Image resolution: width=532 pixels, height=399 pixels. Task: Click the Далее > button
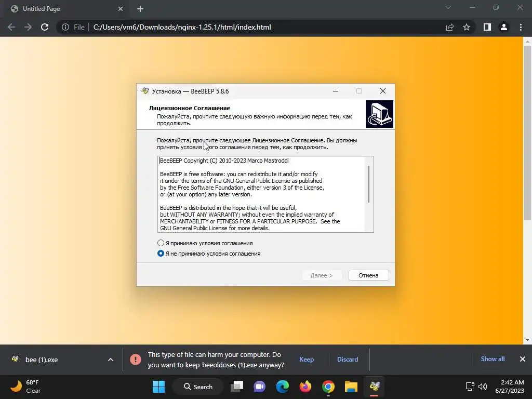point(321,275)
